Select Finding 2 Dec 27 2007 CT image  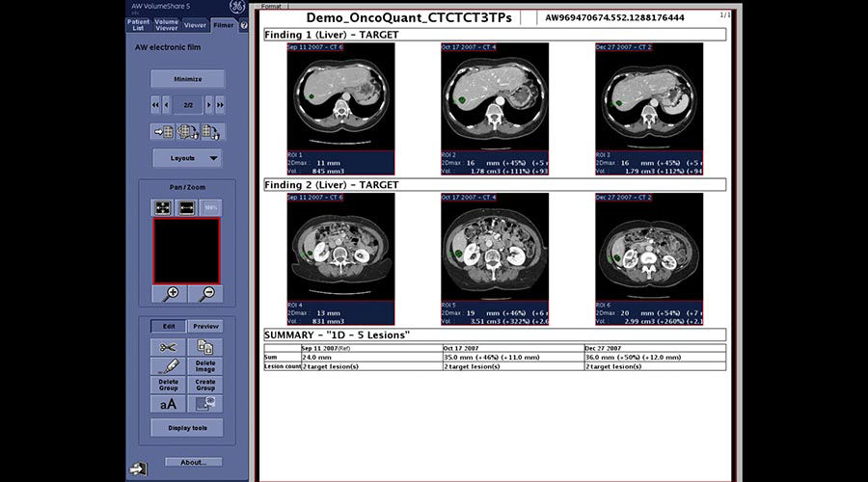pyautogui.click(x=649, y=247)
